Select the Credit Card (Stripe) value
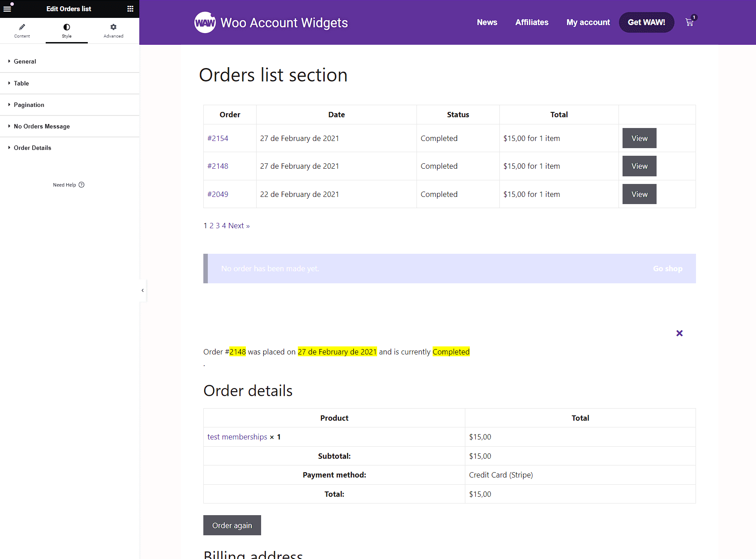Screen dimensions: 756x559 501,475
